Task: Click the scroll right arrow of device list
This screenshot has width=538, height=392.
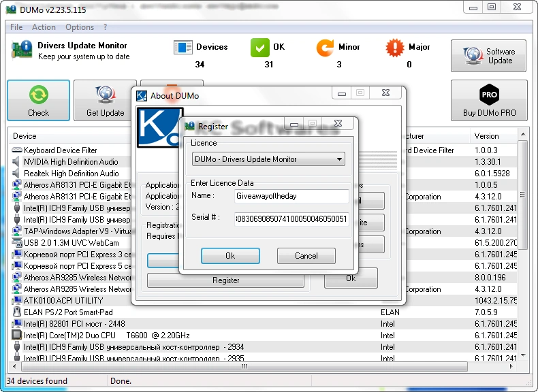Action: 511,366
